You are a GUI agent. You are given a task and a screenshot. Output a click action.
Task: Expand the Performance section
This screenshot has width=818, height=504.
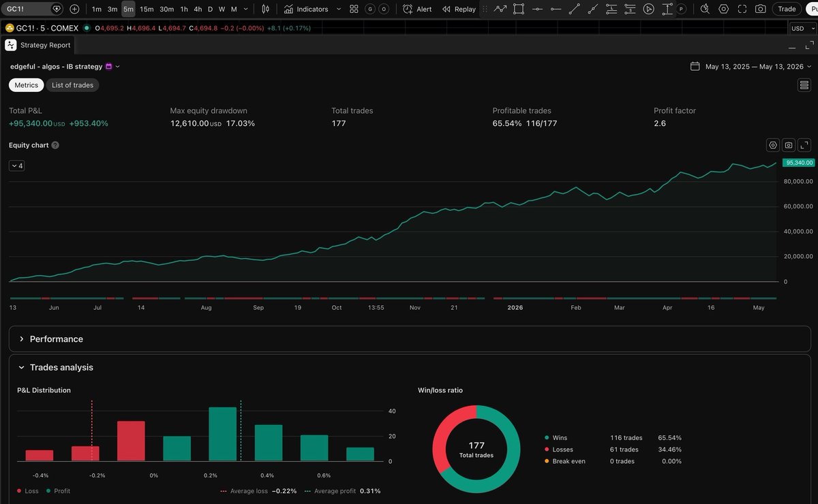coord(410,338)
